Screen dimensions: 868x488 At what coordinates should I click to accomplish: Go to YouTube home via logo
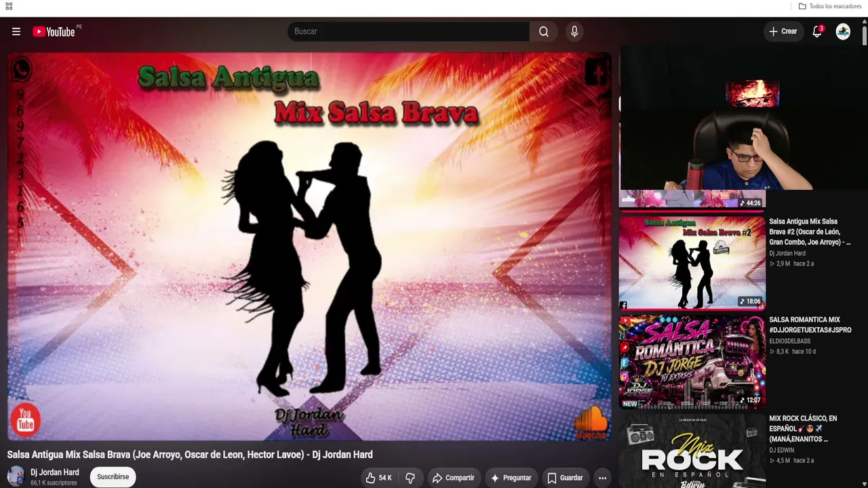click(54, 31)
